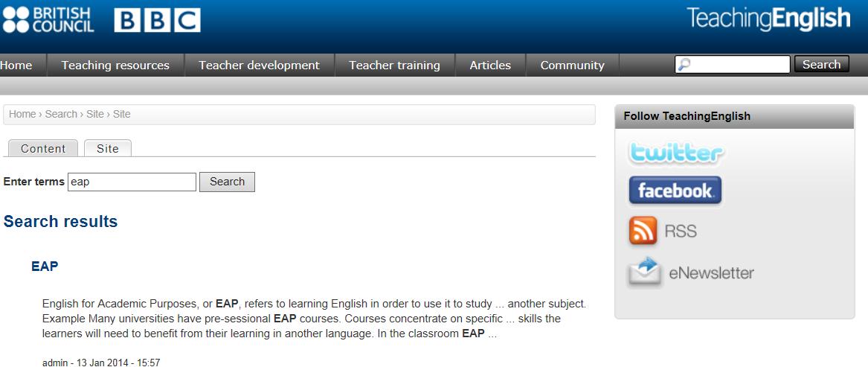Open the EAP search result link

(45, 267)
